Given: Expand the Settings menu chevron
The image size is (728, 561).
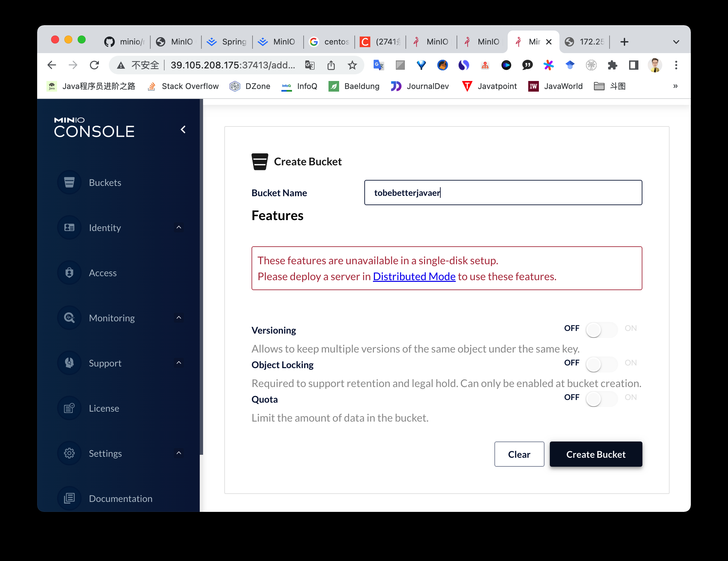Looking at the screenshot, I should [x=179, y=453].
